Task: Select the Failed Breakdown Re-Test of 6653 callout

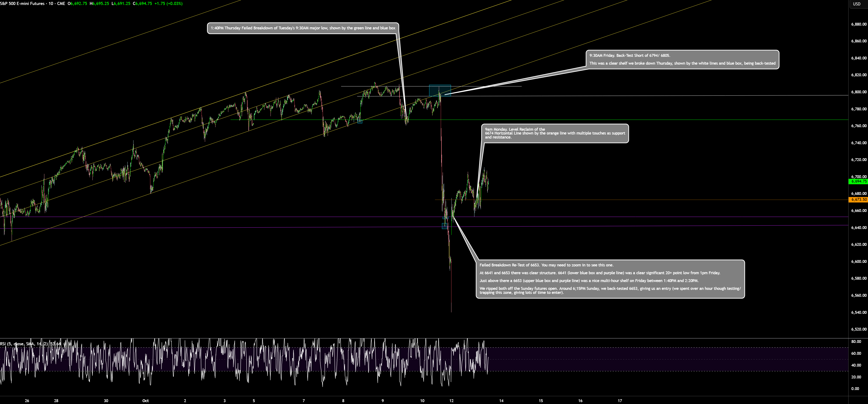Action: (x=610, y=279)
